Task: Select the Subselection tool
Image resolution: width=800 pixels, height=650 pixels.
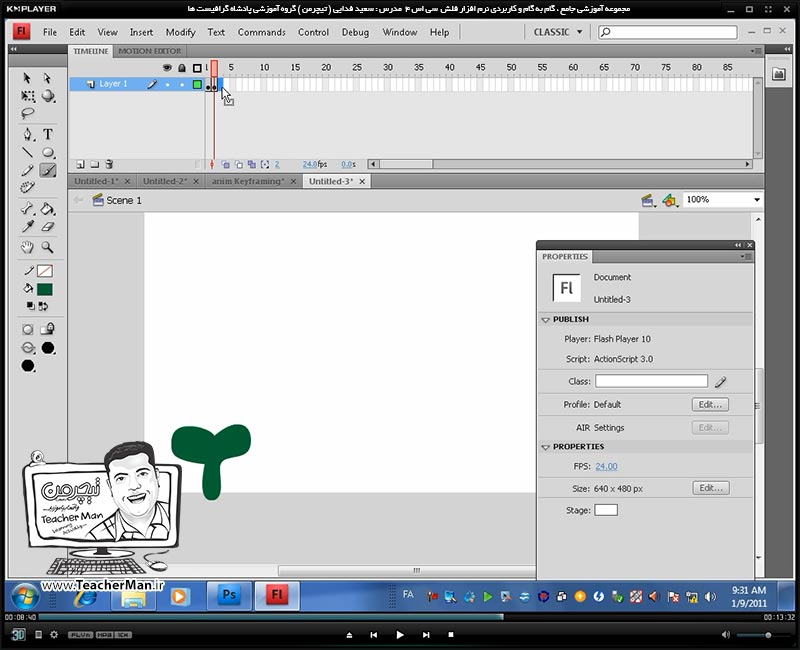Action: pos(47,78)
